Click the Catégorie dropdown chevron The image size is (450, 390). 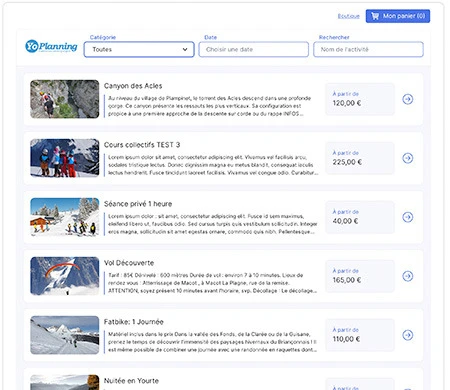[185, 49]
